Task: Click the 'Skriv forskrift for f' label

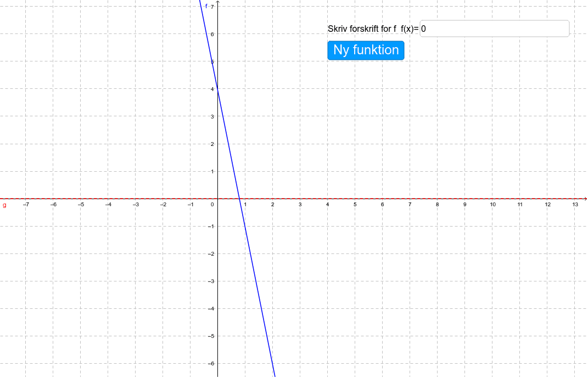Action: click(362, 29)
